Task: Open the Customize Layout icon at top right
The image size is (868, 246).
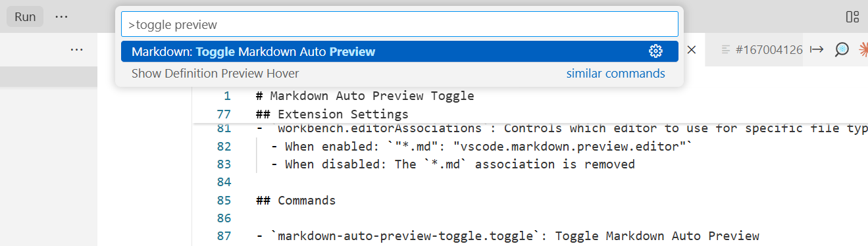Action: 852,17
